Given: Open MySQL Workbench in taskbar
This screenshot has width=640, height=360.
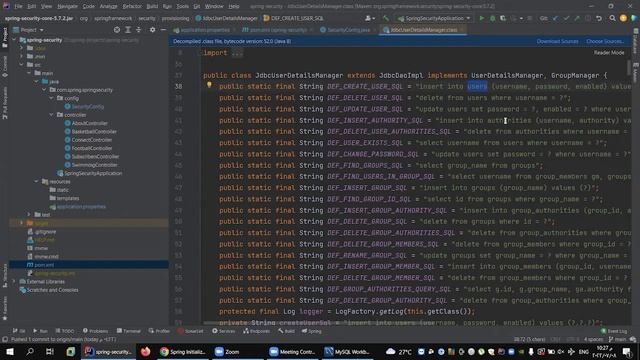Looking at the screenshot, I should 347,351.
